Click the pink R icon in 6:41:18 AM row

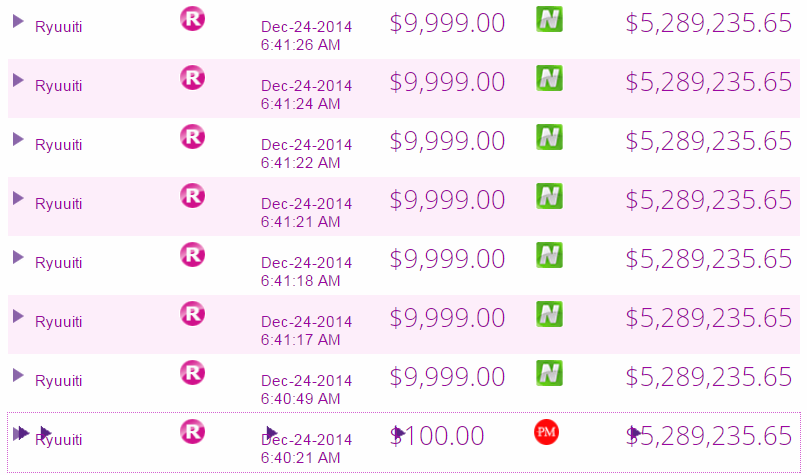pos(193,255)
